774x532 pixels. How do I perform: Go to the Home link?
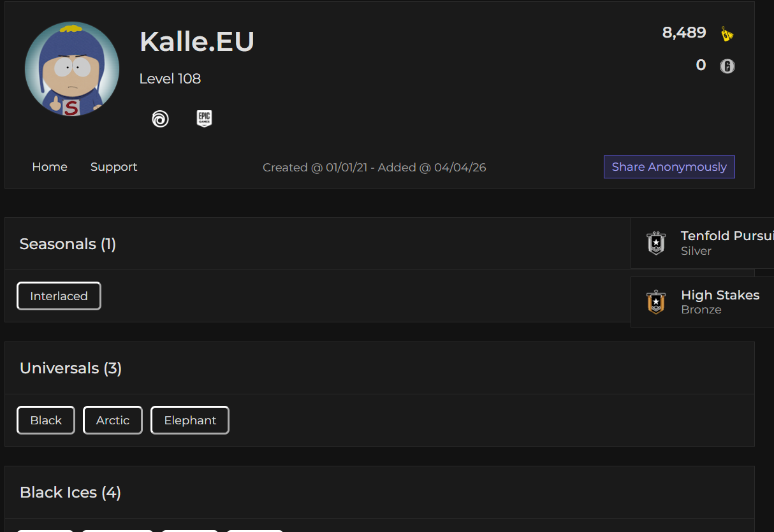coord(50,167)
